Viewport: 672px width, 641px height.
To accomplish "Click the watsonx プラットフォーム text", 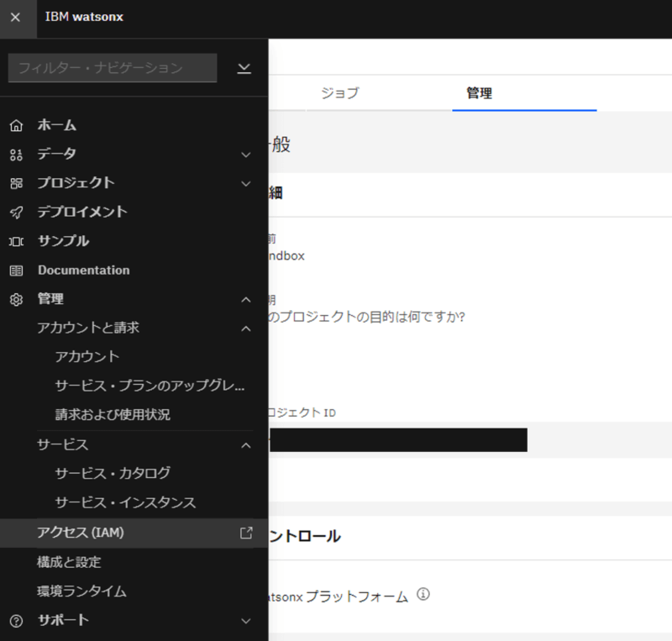I will tap(339, 596).
